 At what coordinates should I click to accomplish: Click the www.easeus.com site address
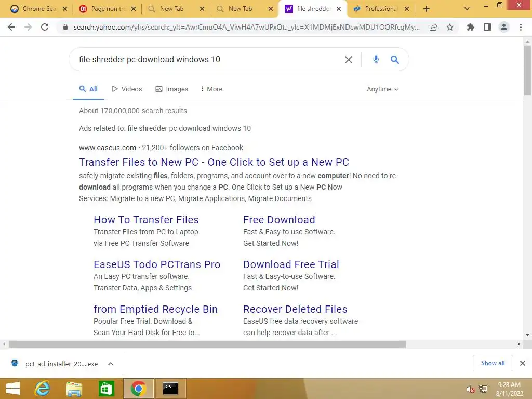(x=107, y=148)
